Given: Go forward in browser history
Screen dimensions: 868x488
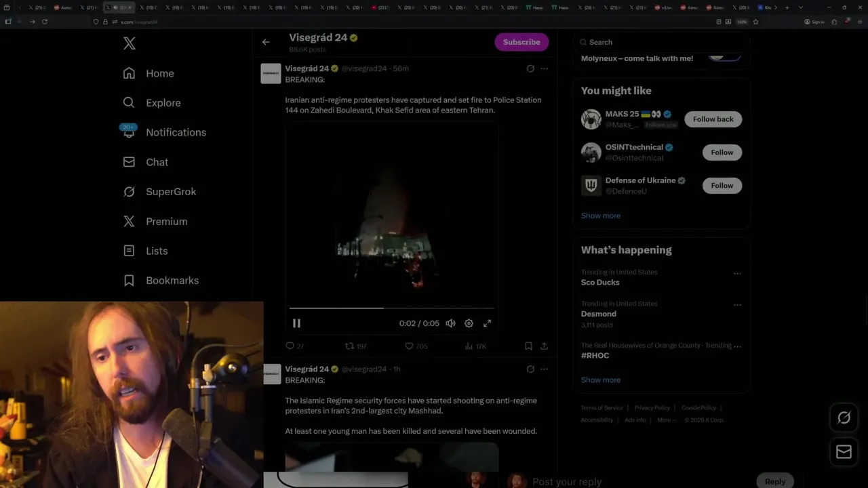Looking at the screenshot, I should pos(32,22).
